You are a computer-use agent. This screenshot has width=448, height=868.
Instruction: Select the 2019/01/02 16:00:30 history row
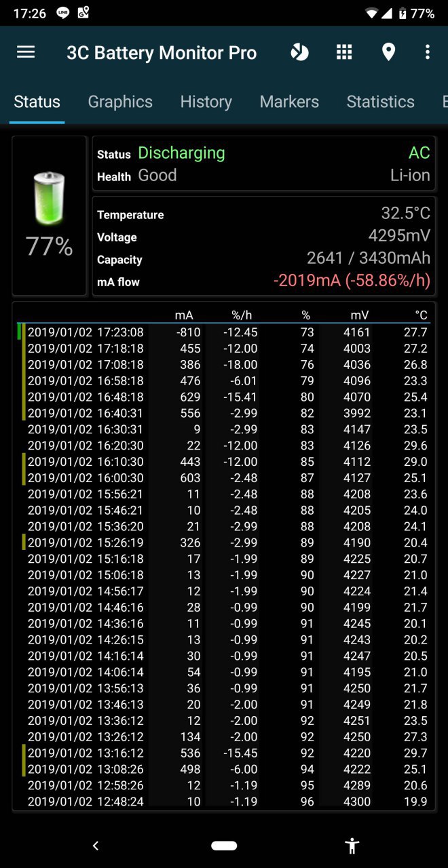click(224, 478)
